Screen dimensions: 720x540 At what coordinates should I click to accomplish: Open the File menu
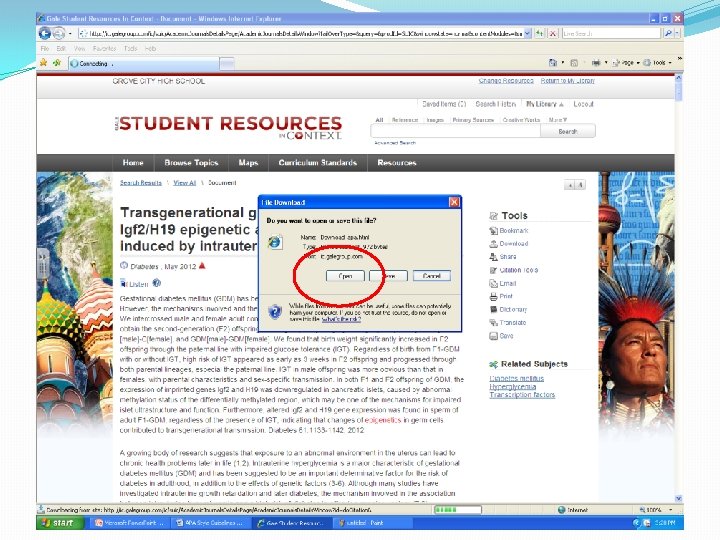(45, 48)
